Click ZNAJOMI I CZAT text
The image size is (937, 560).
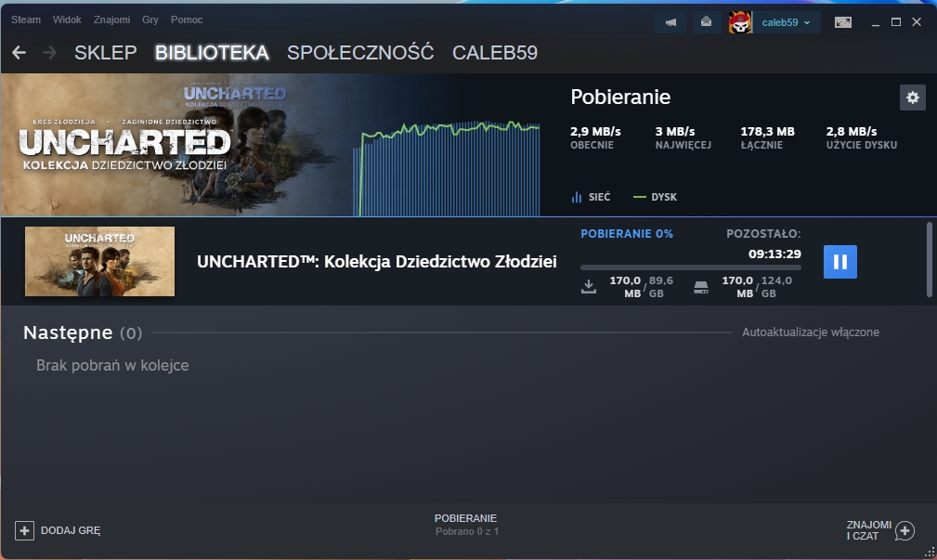(868, 530)
